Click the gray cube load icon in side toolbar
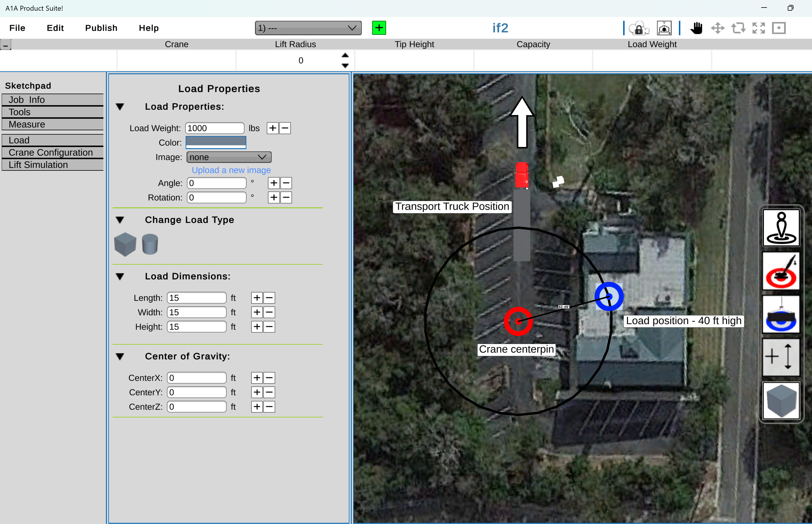 point(781,400)
